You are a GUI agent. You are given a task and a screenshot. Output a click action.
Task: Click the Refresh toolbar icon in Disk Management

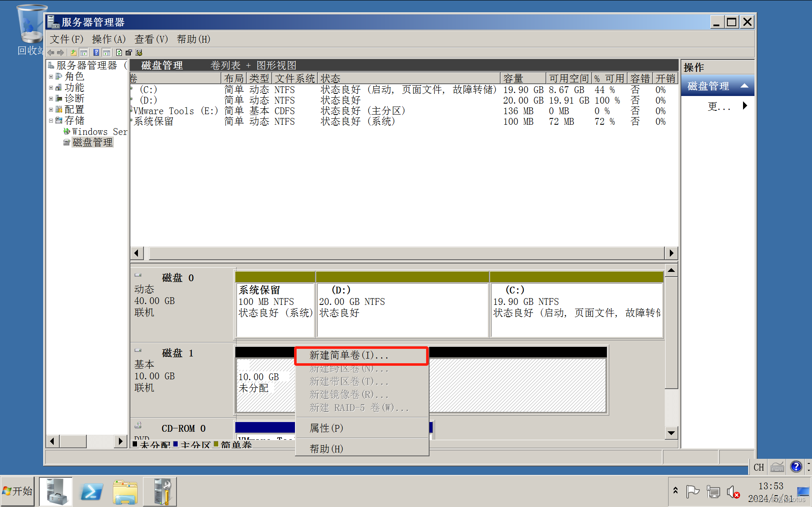(x=119, y=52)
